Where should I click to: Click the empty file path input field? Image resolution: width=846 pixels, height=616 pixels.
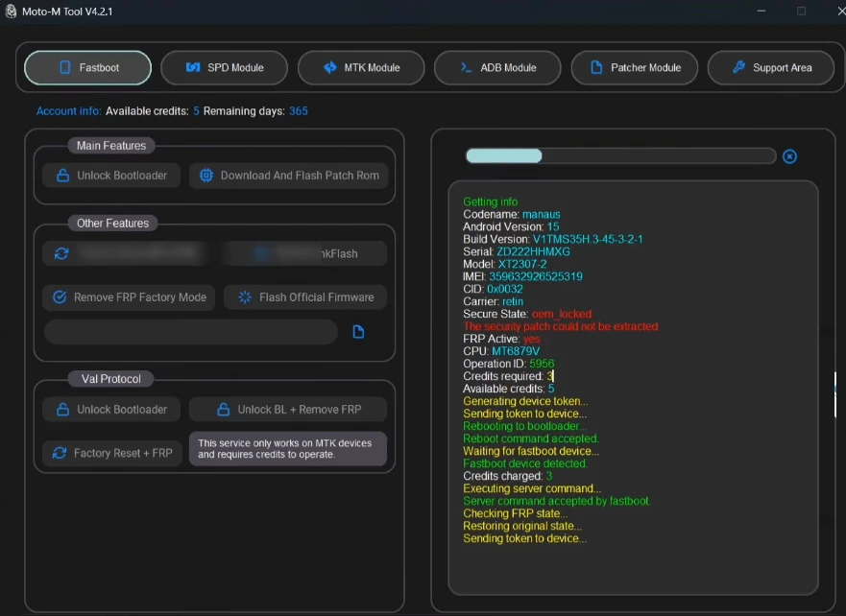pos(191,332)
